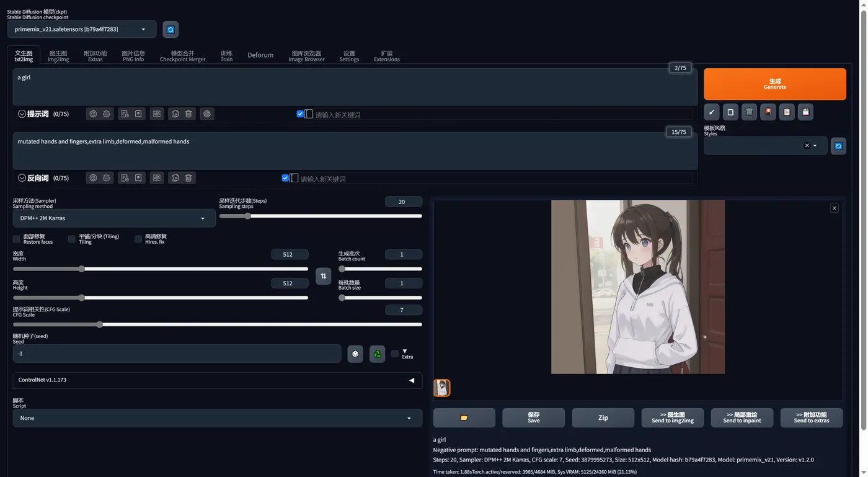Open the Deforum tab

[260, 55]
